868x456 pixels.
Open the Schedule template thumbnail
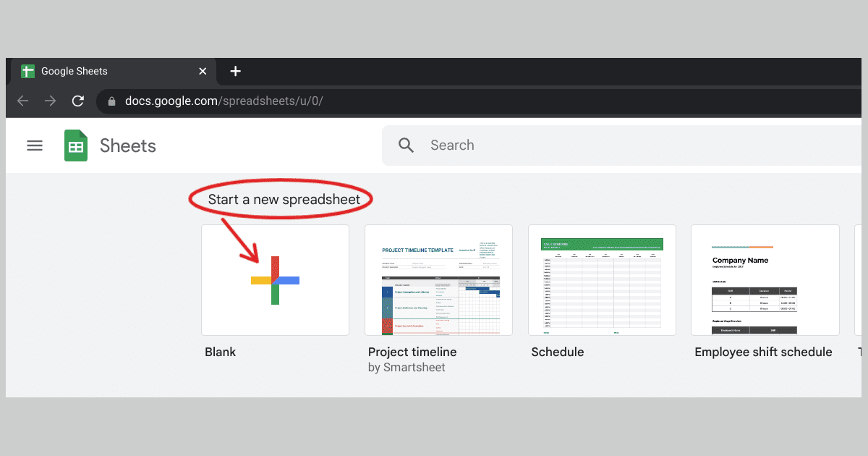602,280
